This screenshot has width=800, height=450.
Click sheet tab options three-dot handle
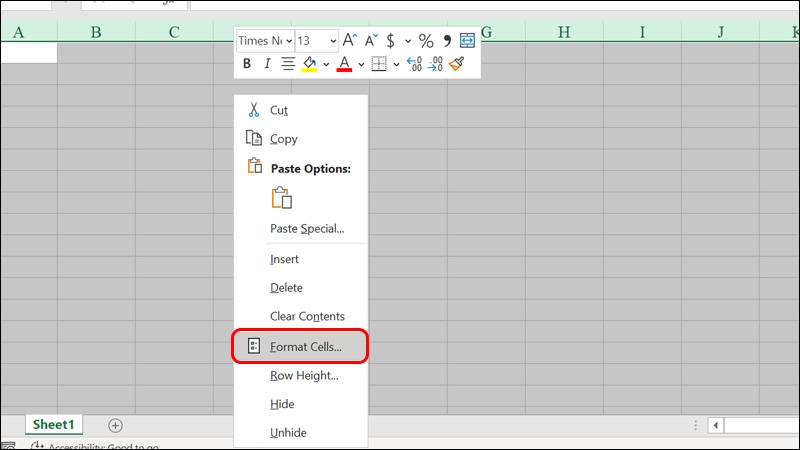point(695,425)
